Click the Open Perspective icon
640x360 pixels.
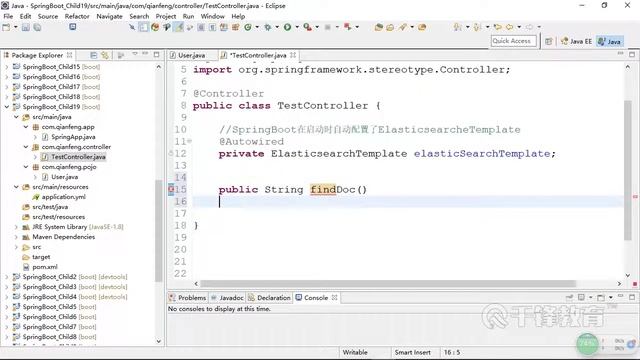(x=549, y=41)
